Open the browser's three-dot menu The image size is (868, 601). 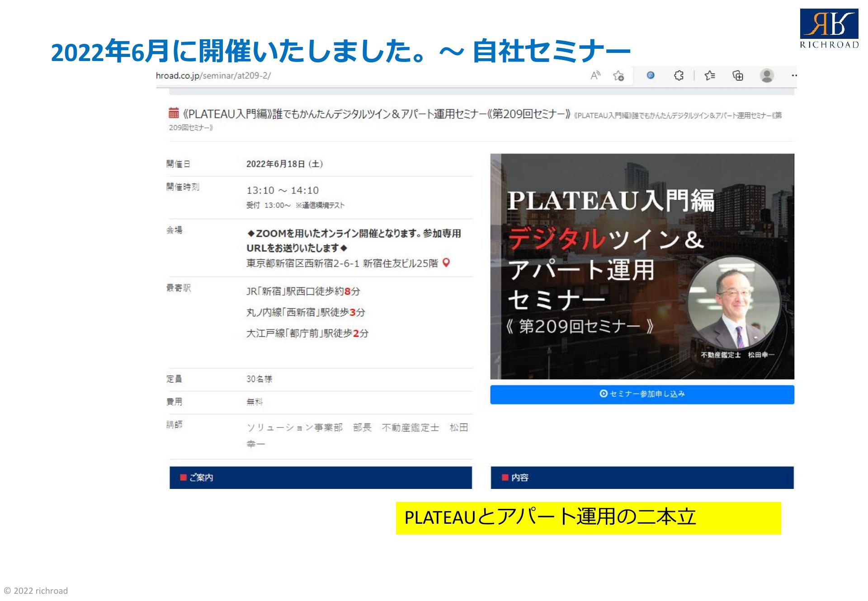click(794, 75)
